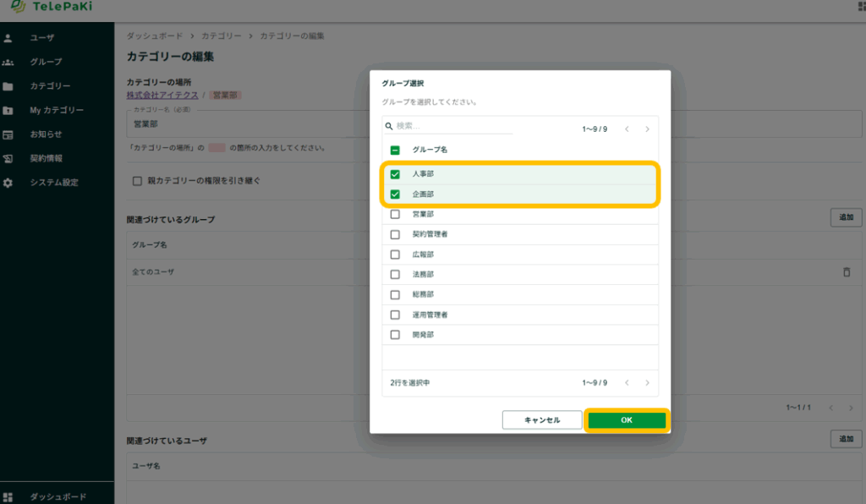Open the ダッシュボード breadcrumb link

(x=154, y=36)
